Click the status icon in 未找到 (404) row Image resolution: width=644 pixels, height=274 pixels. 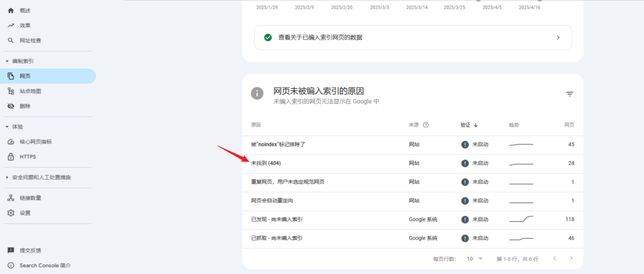(x=465, y=164)
